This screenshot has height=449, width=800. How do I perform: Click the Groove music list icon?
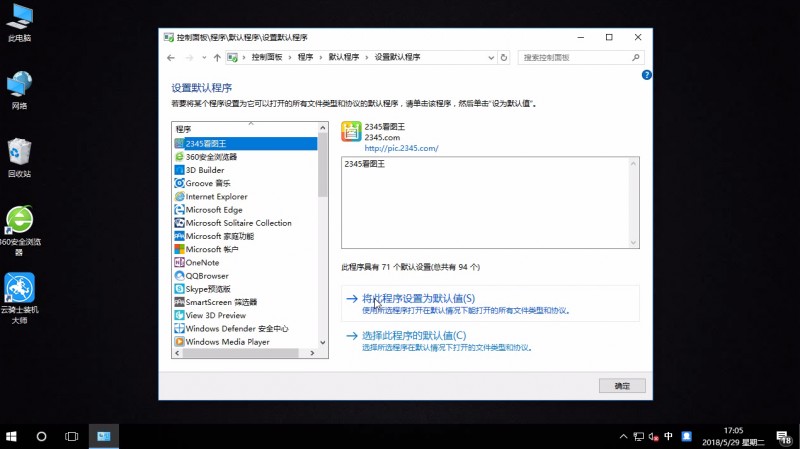179,183
